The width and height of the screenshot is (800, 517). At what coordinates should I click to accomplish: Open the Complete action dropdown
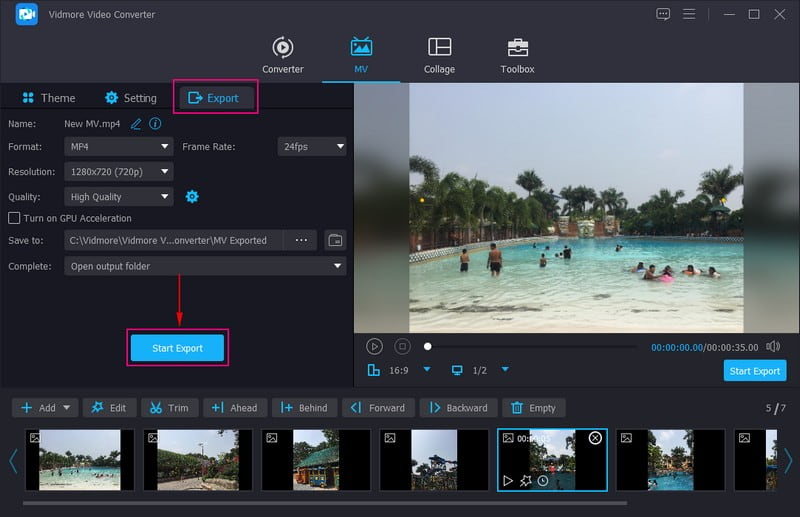pos(205,266)
